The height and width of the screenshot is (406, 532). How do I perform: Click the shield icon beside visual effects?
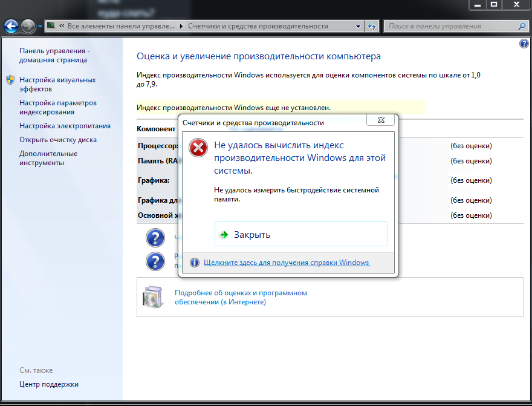pos(10,80)
